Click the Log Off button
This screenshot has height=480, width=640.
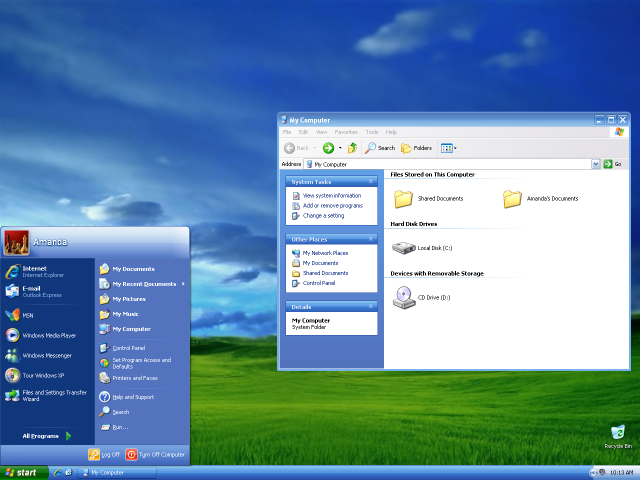pyautogui.click(x=104, y=454)
